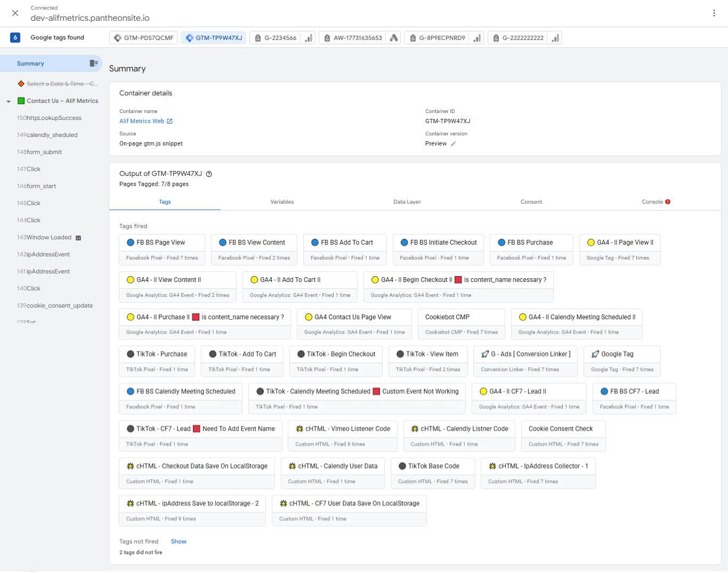Open the TikTok Base Code tag card

click(x=433, y=473)
